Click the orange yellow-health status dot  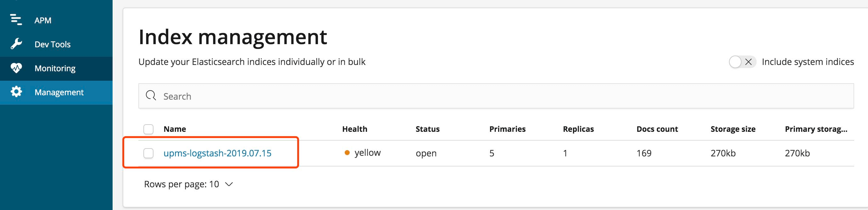[347, 153]
